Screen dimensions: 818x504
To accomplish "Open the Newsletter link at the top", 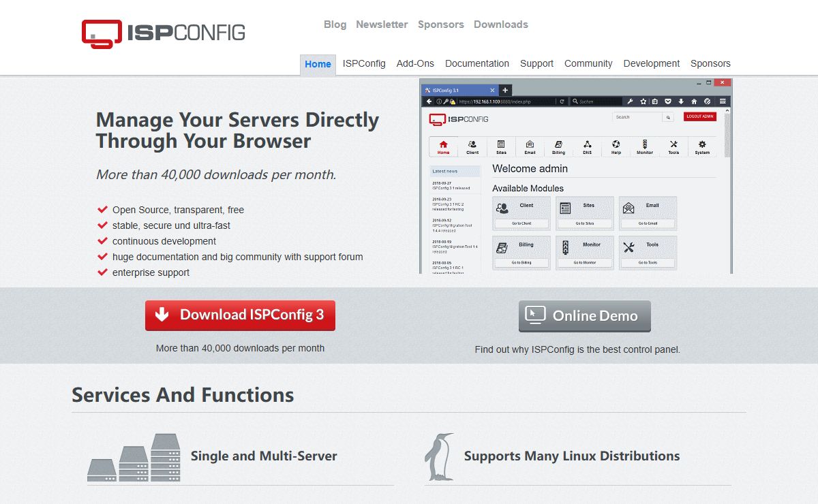I will click(x=382, y=25).
